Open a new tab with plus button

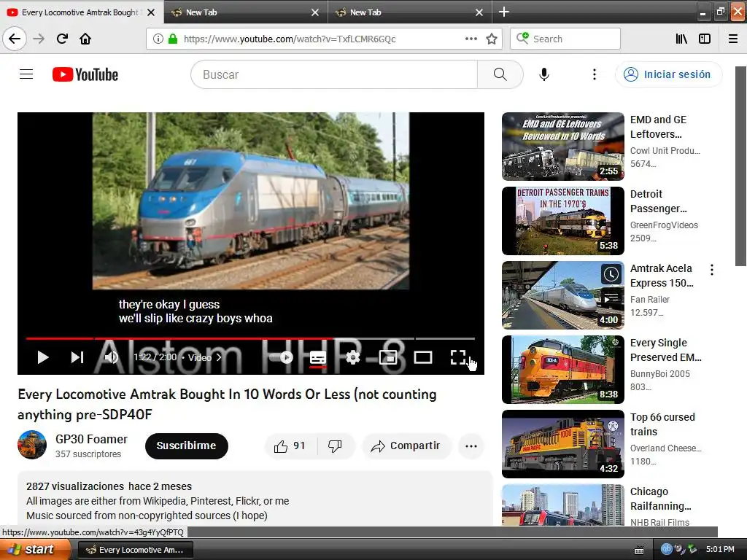[x=503, y=12]
